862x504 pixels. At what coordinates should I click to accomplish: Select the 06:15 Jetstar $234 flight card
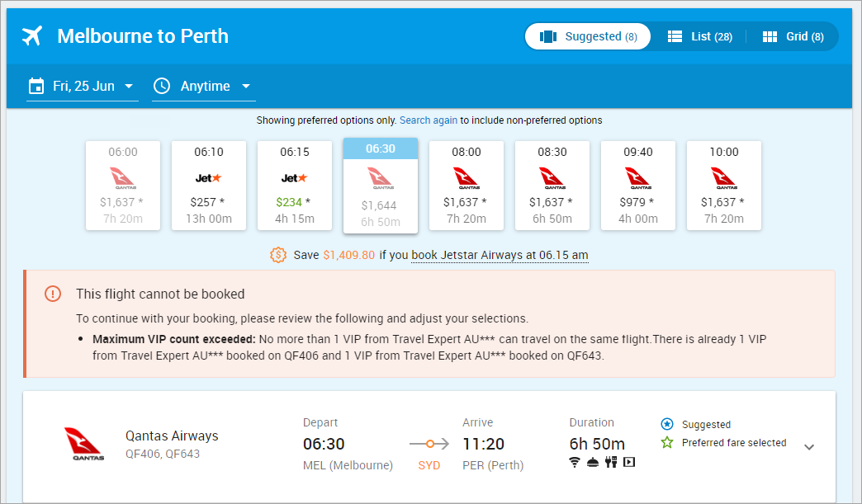[x=295, y=186]
